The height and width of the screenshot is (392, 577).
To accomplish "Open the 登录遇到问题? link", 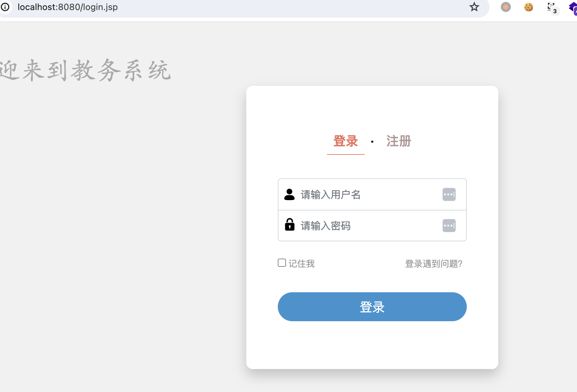I will click(x=433, y=264).
